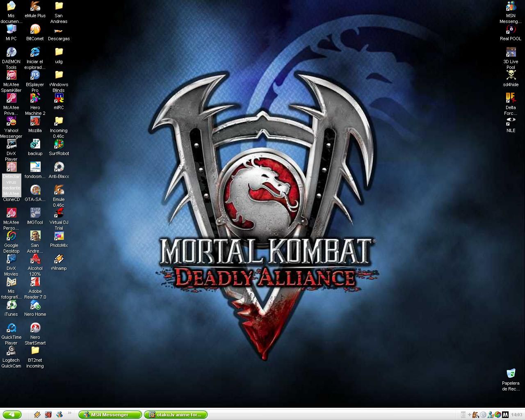This screenshot has width=525, height=420.
Task: Open Anti-Blaxx shortcut
Action: tap(59, 167)
